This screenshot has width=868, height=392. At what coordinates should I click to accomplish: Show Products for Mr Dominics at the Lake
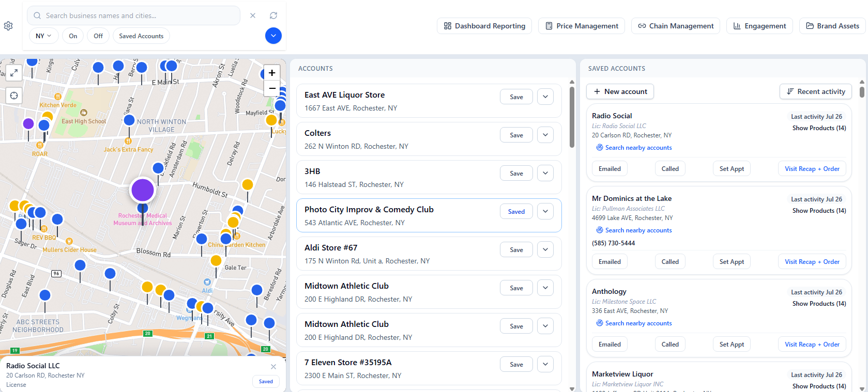tap(819, 211)
